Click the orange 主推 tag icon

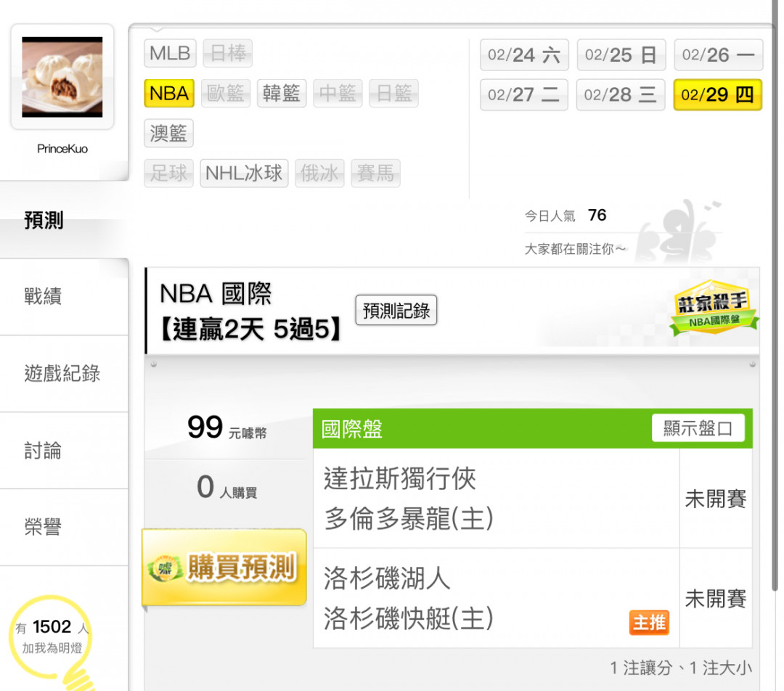(648, 623)
